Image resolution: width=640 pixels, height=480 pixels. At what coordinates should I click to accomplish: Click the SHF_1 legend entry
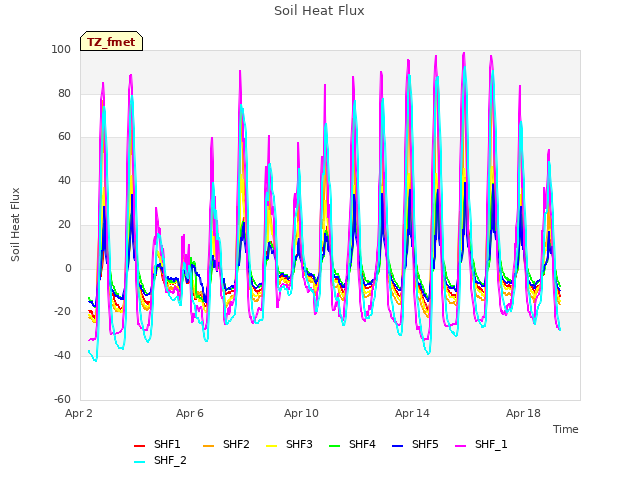(x=481, y=444)
